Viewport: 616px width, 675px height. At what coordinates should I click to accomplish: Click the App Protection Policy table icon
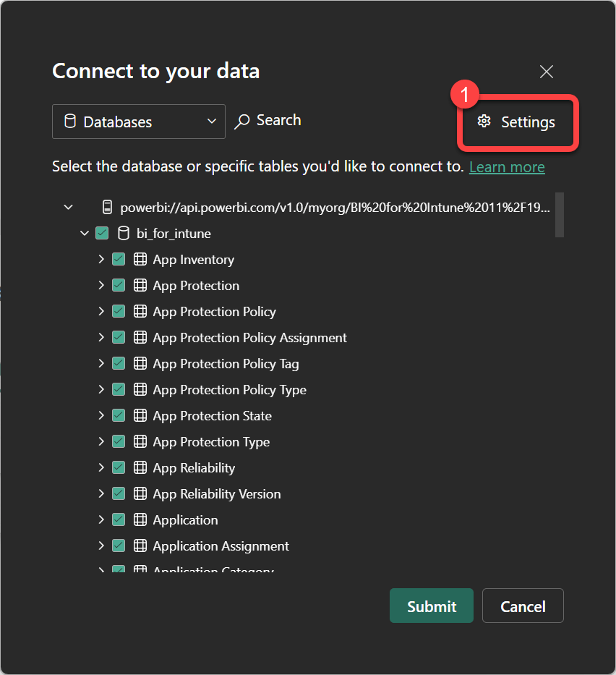click(140, 311)
